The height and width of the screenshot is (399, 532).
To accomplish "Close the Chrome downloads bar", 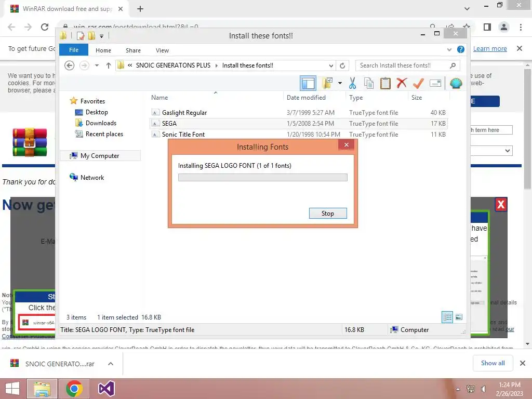I will (x=523, y=363).
